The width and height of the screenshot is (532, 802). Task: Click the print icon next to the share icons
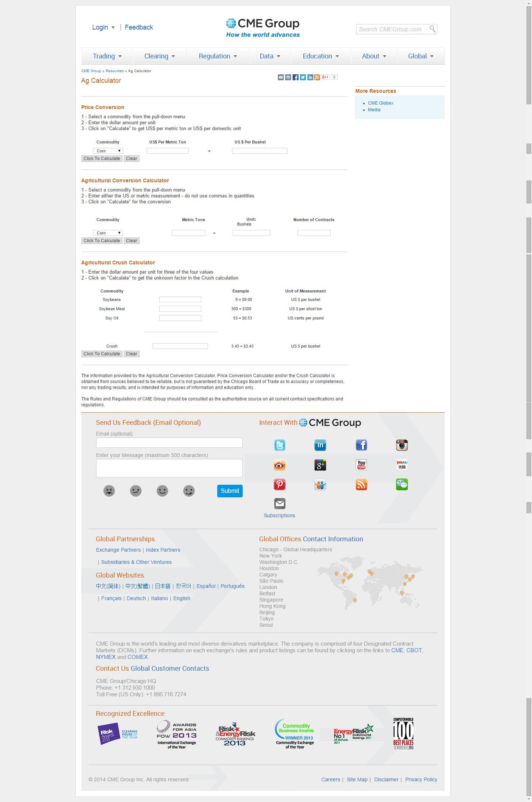click(288, 77)
